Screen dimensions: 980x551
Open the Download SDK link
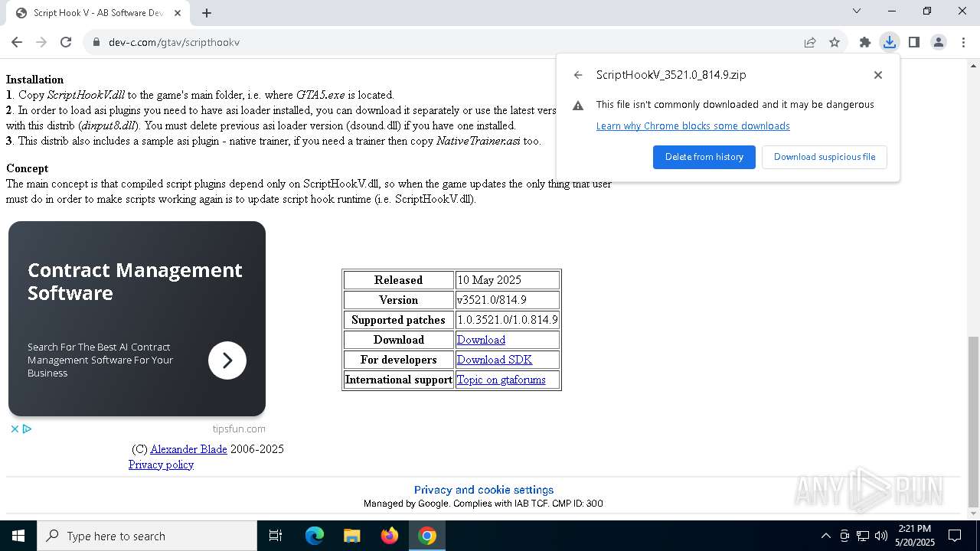click(495, 360)
